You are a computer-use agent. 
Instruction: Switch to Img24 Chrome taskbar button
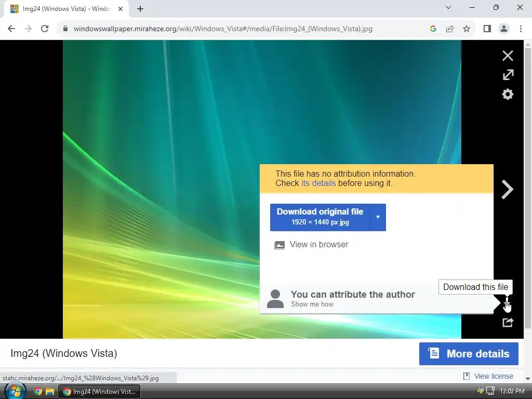coord(99,392)
